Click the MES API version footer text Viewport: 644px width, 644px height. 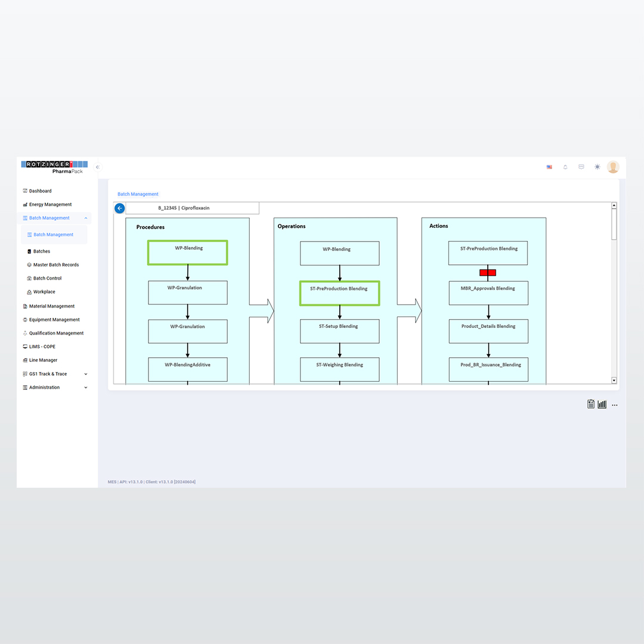(x=151, y=482)
